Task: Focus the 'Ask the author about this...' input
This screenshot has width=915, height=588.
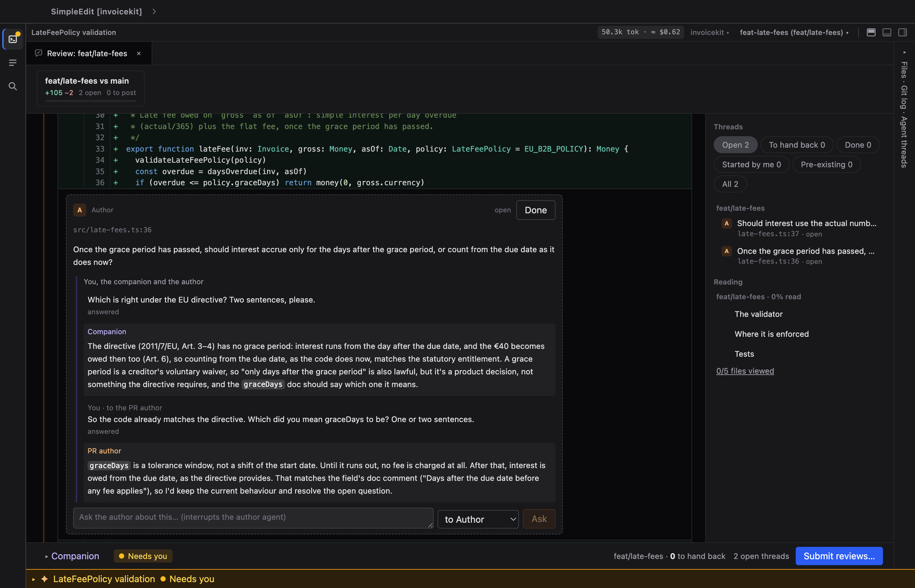Action: [x=253, y=518]
